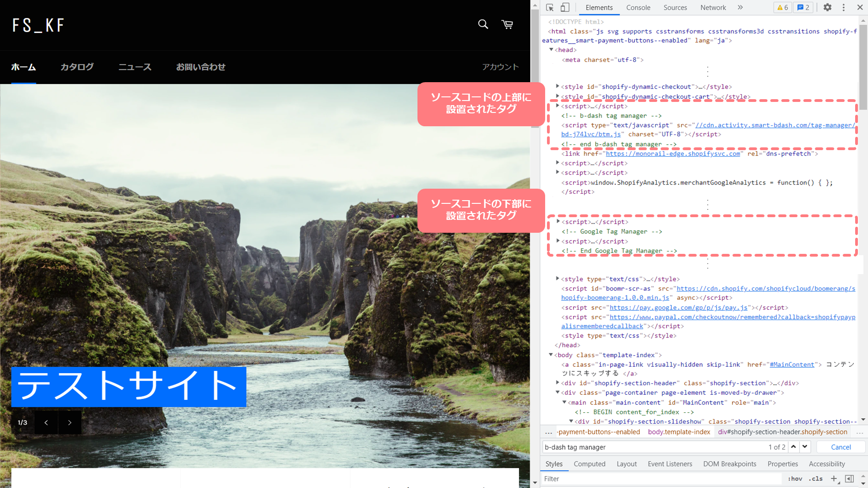This screenshot has height=488, width=868.
Task: Go to previous search result arrow
Action: [x=794, y=447]
